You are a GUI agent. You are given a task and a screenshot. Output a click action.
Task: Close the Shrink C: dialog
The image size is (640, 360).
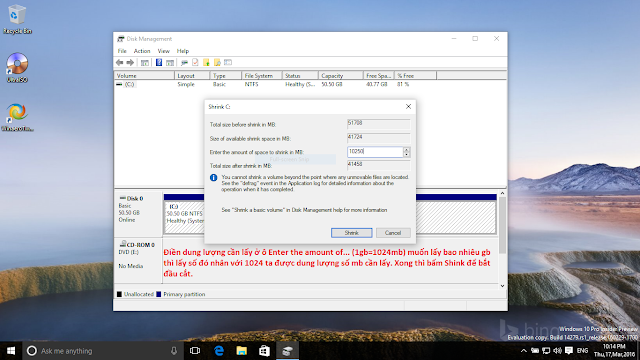pyautogui.click(x=408, y=107)
